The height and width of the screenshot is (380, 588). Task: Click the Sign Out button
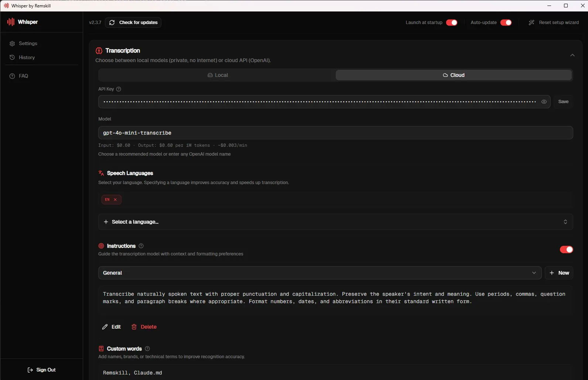click(41, 370)
